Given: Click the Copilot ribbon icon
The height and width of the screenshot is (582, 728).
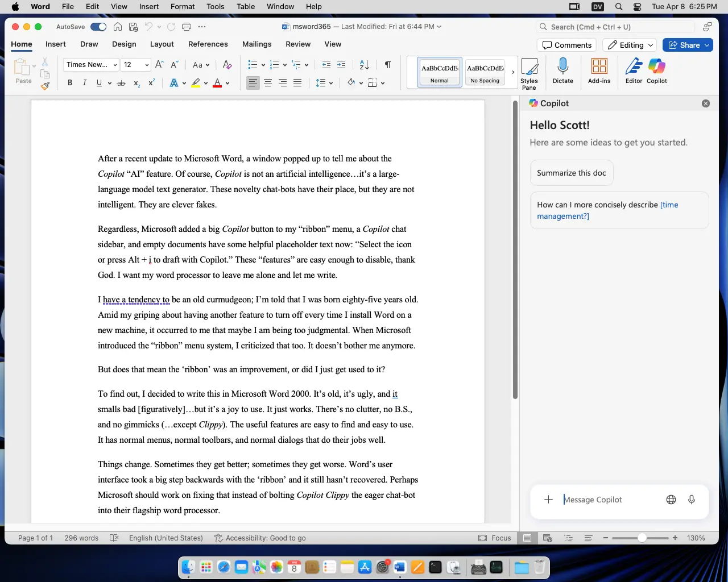Looking at the screenshot, I should (x=656, y=67).
